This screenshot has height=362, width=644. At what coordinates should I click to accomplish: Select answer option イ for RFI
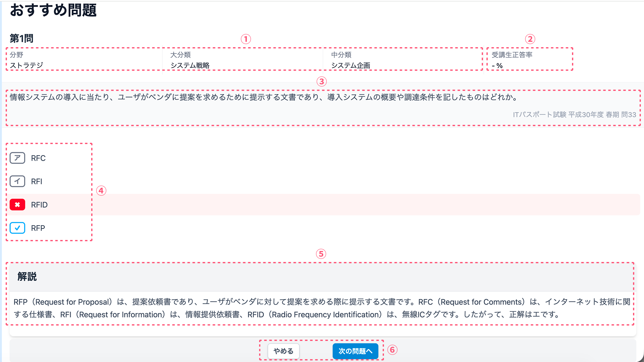click(x=18, y=181)
